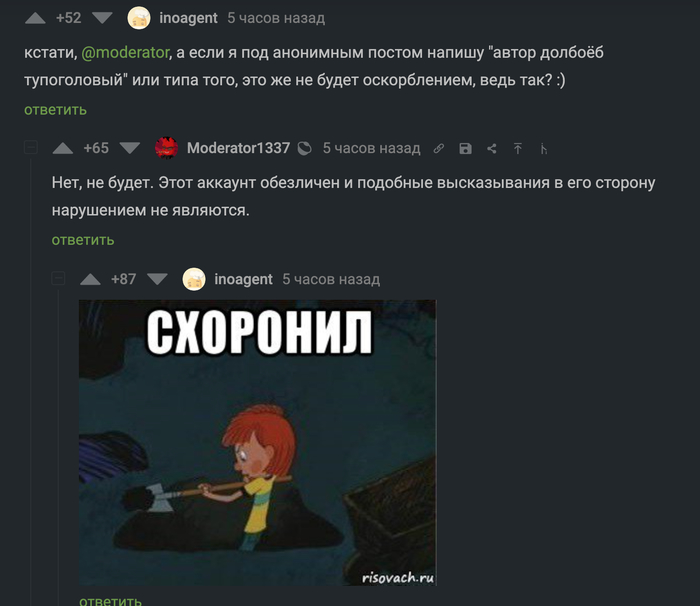Collapse Moderator1337's comment thread
The height and width of the screenshot is (606, 700).
tap(31, 147)
